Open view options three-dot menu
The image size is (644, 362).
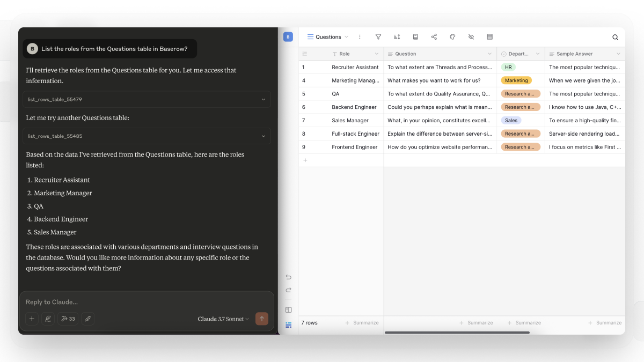click(x=360, y=37)
